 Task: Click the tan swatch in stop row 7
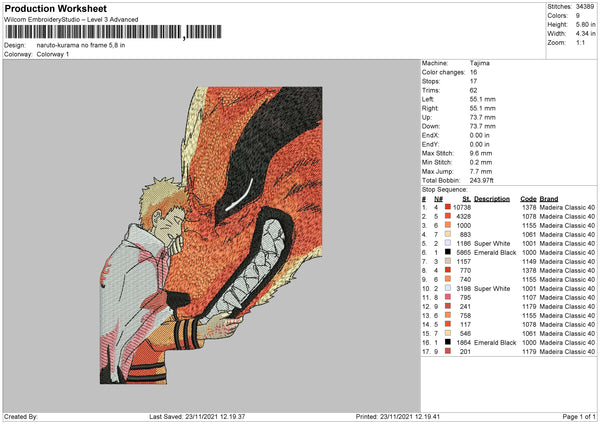[x=448, y=261]
